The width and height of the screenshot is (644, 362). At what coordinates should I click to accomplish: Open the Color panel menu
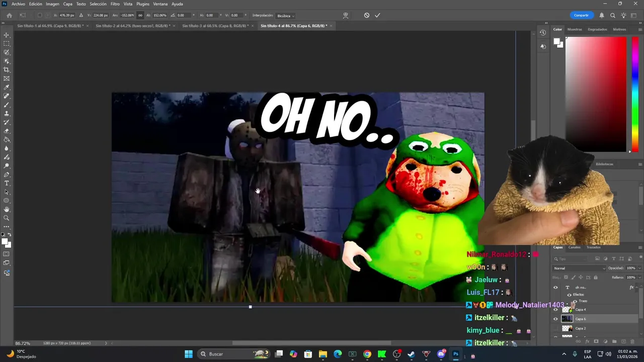pos(639,29)
